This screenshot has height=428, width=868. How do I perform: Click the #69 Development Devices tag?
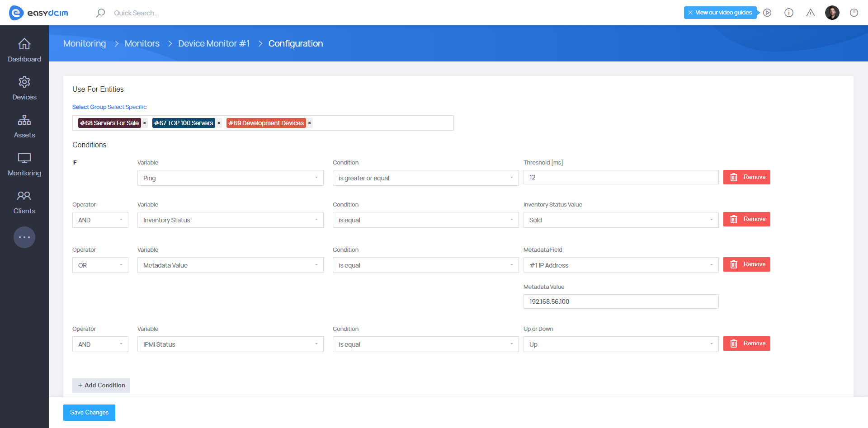click(266, 123)
